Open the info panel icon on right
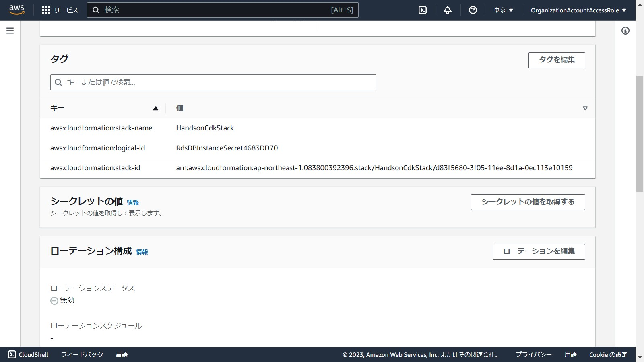 [625, 31]
